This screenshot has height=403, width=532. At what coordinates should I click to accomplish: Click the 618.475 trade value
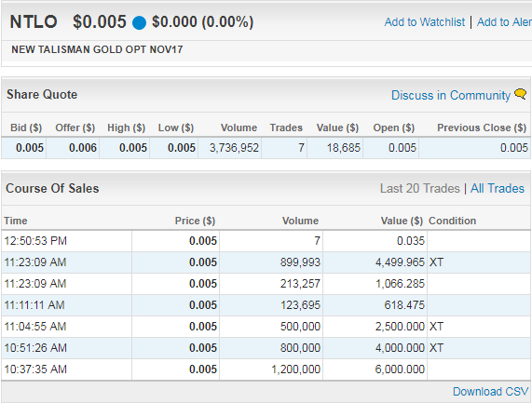tap(404, 305)
